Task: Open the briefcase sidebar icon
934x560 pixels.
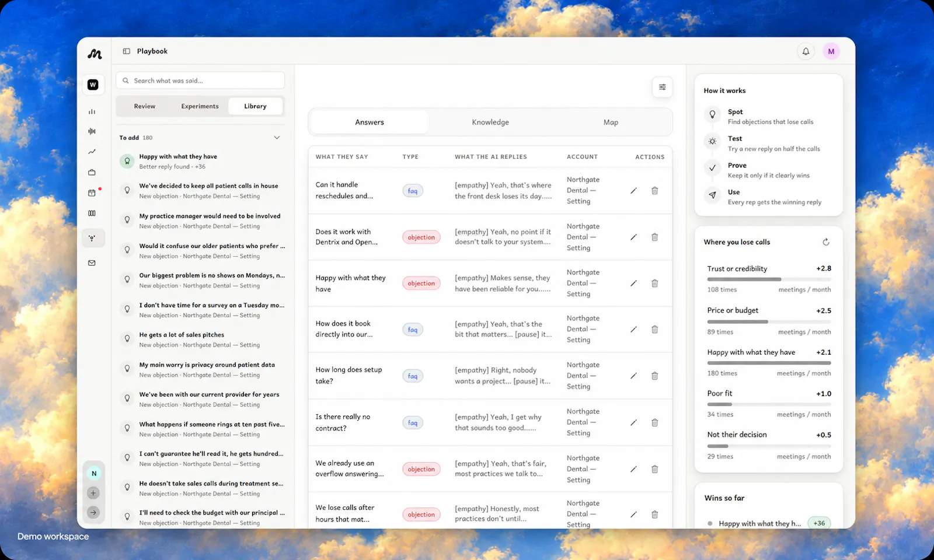Action: pyautogui.click(x=92, y=172)
